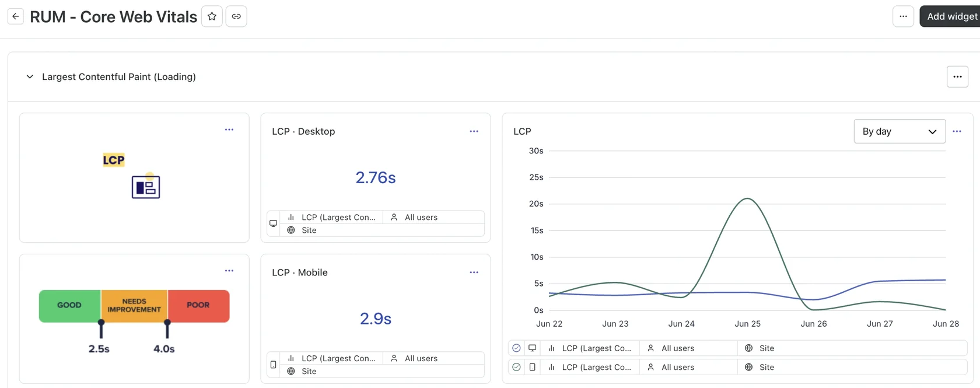Open options for the LCP illustration widget
This screenshot has height=388, width=980.
[x=229, y=130]
